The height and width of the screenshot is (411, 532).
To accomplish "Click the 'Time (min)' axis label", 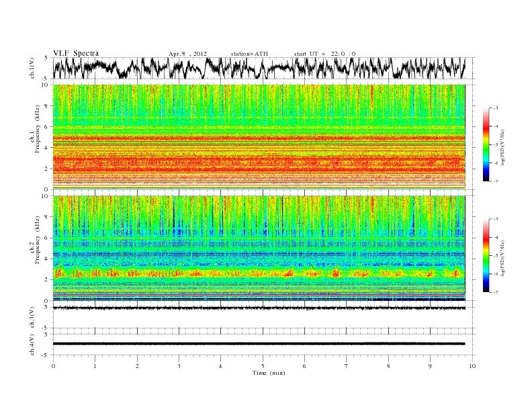I will point(269,373).
